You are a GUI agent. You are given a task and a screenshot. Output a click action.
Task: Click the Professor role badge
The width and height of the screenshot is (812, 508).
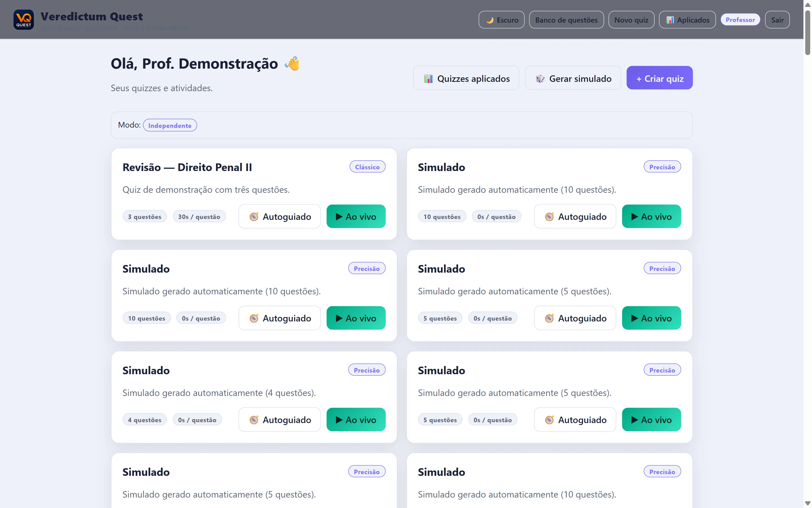(740, 20)
